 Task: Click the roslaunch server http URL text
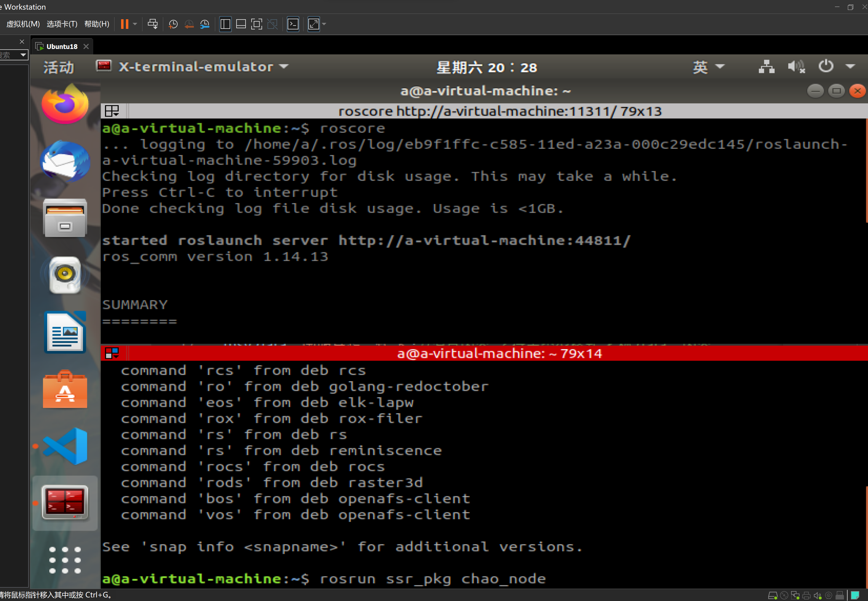[485, 240]
